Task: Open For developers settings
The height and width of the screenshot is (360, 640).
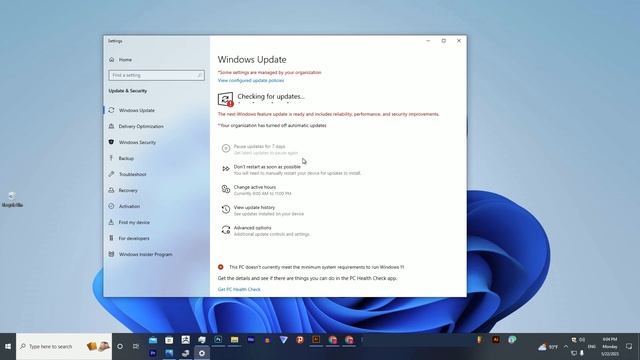Action: coord(134,238)
